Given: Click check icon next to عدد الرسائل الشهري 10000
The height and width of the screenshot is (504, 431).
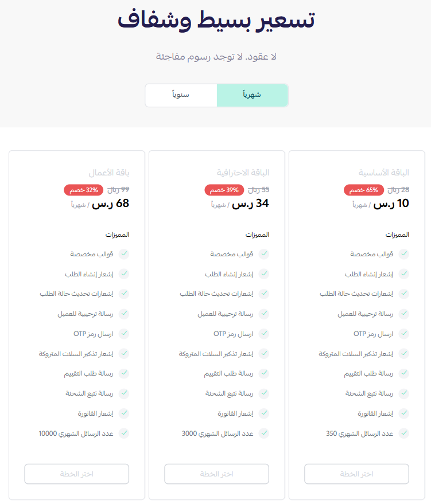Looking at the screenshot, I should (124, 433).
